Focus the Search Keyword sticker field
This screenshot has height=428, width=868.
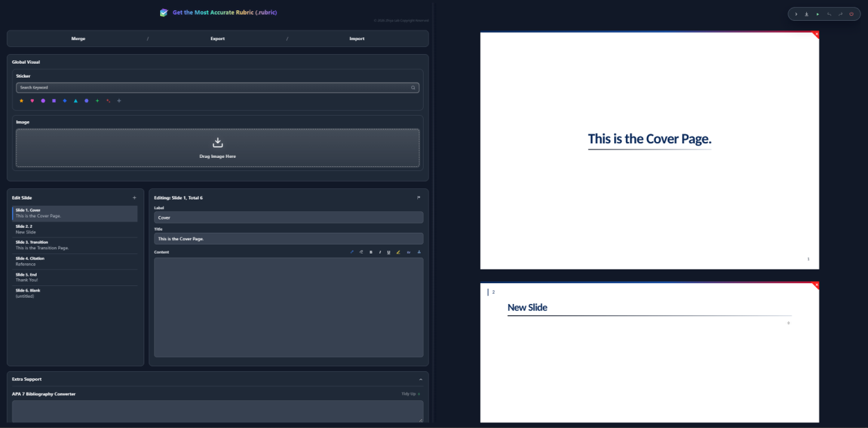218,88
